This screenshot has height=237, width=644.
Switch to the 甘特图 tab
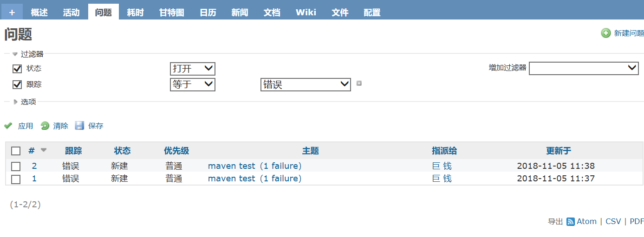click(x=171, y=13)
